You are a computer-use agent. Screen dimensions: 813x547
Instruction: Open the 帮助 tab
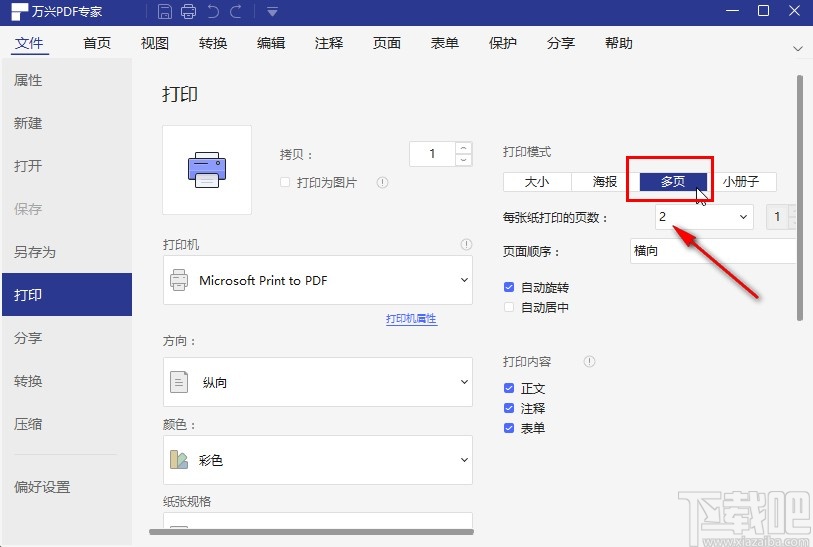(x=619, y=43)
